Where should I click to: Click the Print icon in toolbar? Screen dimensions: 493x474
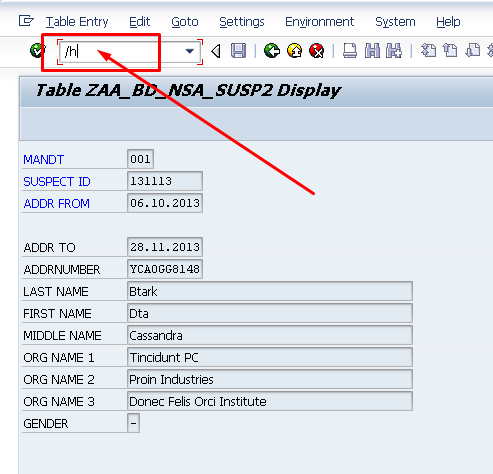coord(350,51)
